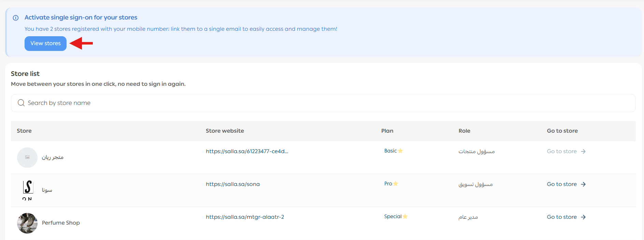Select the Pro plan label
The width and height of the screenshot is (644, 240).
click(x=388, y=184)
